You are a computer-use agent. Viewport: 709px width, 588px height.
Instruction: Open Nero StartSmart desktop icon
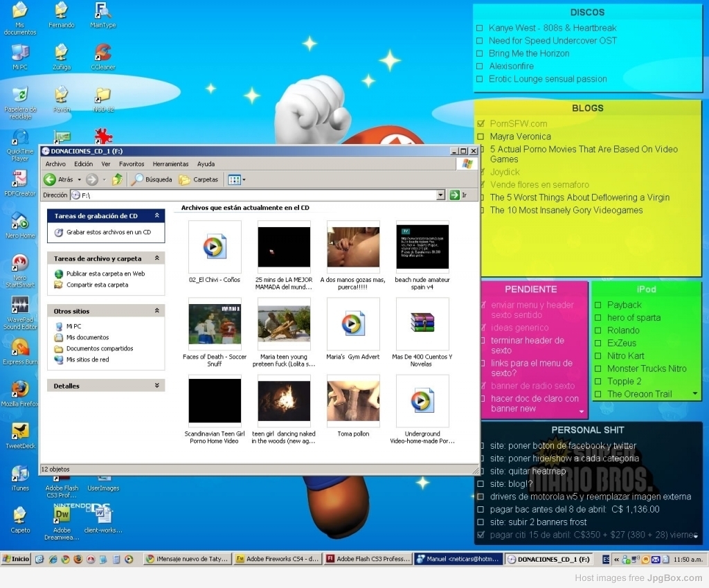pos(20,271)
